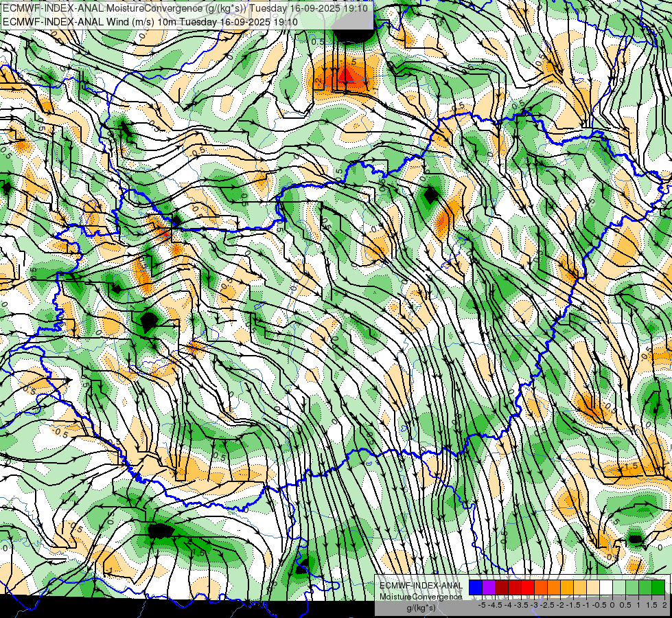Select legend swatch between -1.5 and -1
The height and width of the screenshot is (618, 672).
coord(580,588)
